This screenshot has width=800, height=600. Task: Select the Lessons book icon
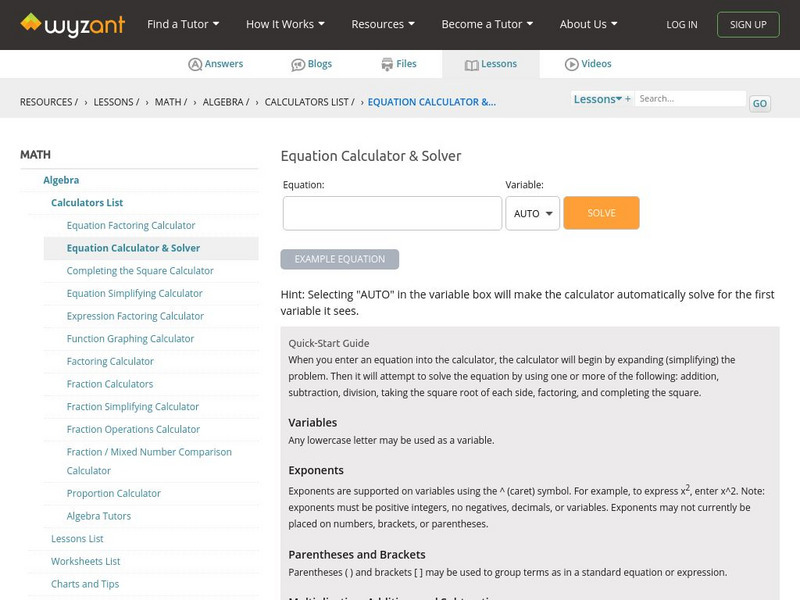[x=472, y=64]
